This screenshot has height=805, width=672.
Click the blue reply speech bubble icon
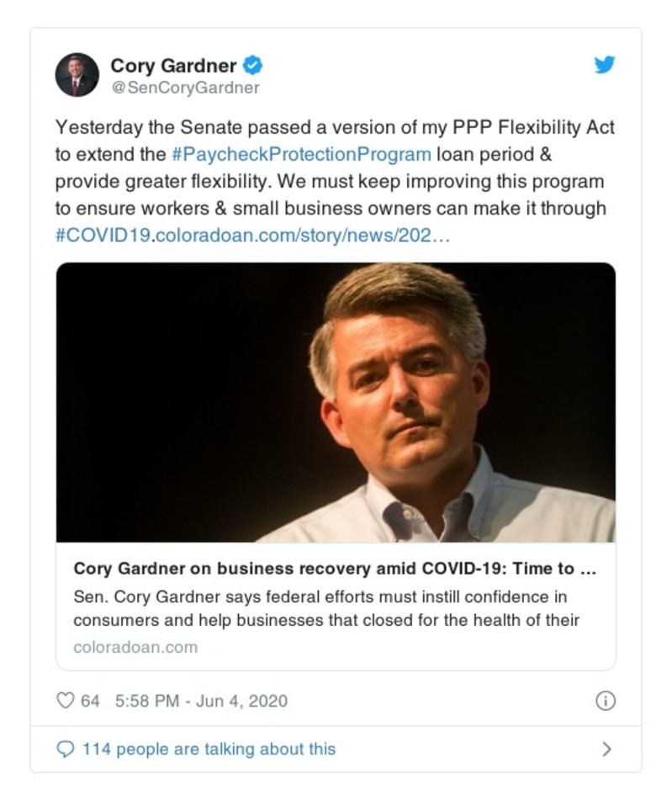point(65,749)
